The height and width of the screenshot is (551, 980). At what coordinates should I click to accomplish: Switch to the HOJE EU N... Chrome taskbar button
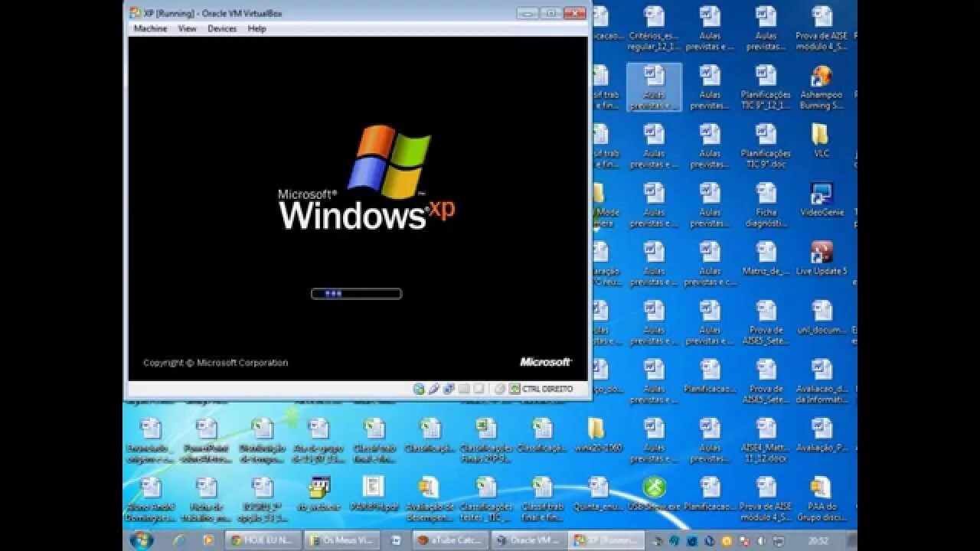point(263,540)
